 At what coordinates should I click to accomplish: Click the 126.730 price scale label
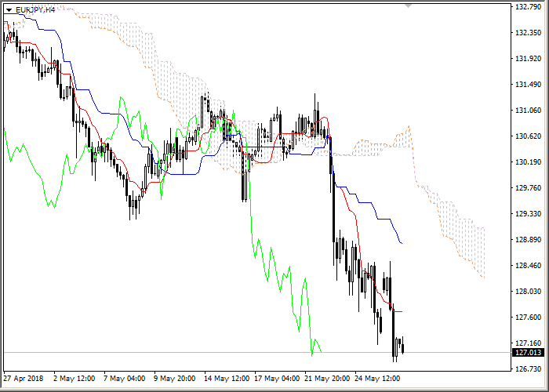click(x=528, y=368)
